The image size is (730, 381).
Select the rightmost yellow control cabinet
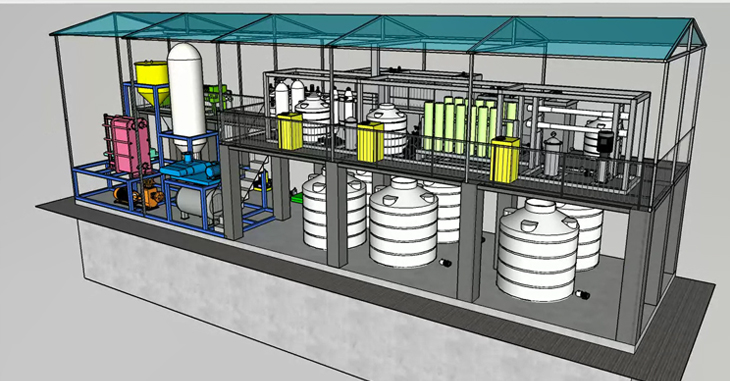(x=505, y=159)
